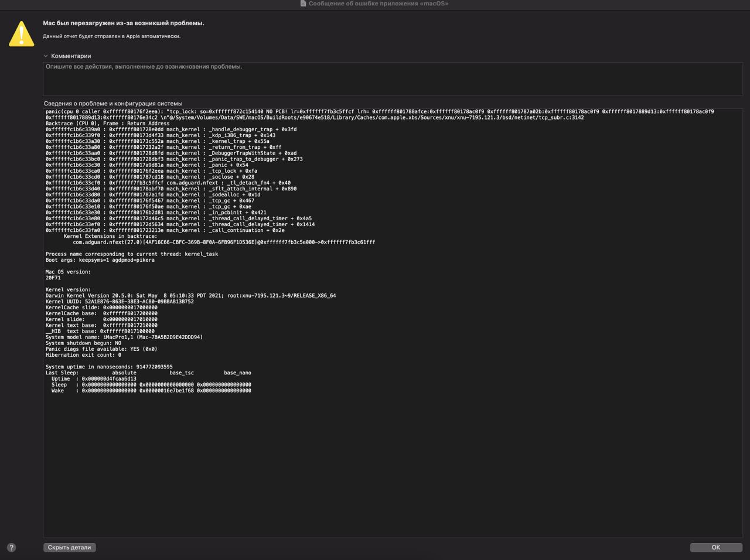Click the _panic + 0x54 backtrace row
The image size is (750, 560).
147,165
